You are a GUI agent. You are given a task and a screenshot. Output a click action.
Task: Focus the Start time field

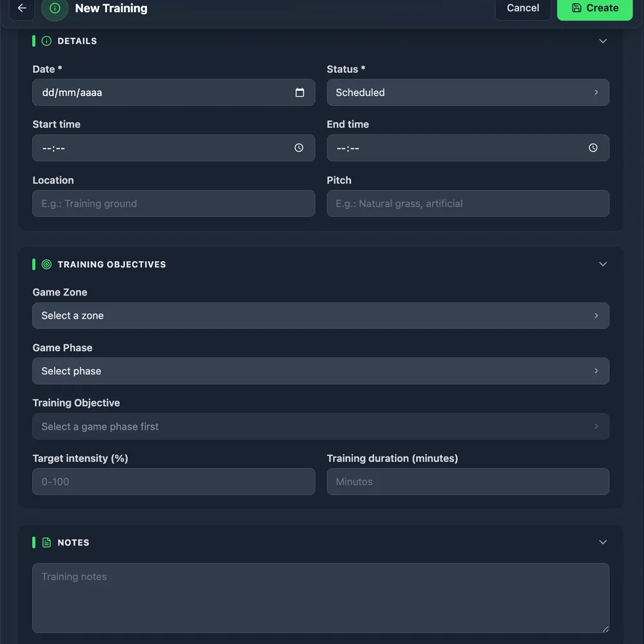tap(173, 148)
